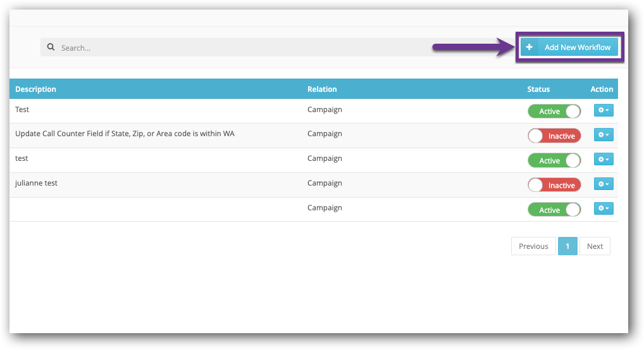The width and height of the screenshot is (644, 349).
Task: Open gear action menu for blank description row
Action: click(x=604, y=208)
